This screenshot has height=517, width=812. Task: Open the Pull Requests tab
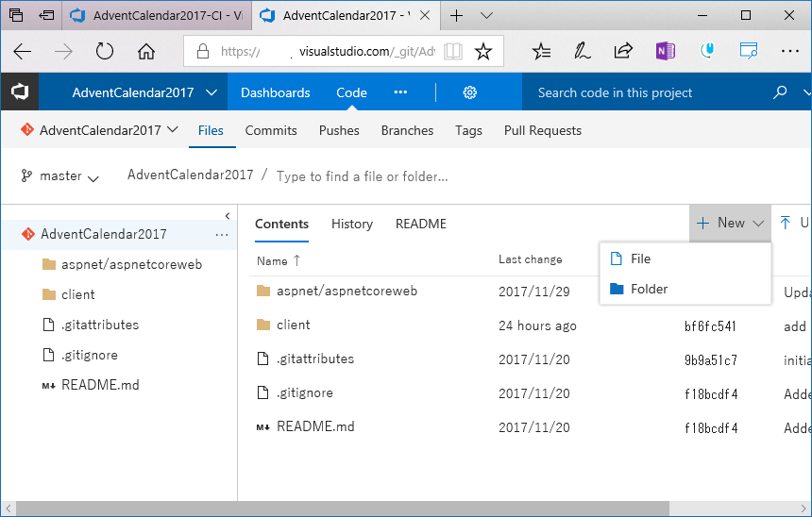pos(543,130)
